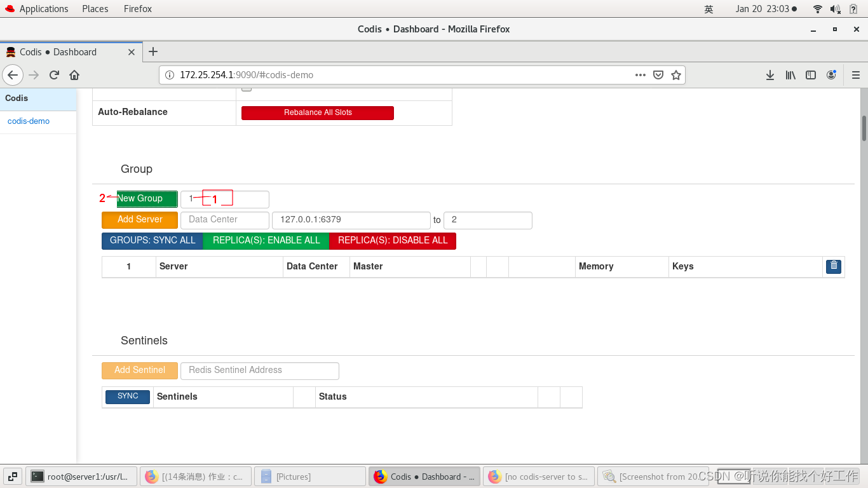Viewport: 868px width, 488px height.
Task: Click the Sentinels SYNC button
Action: (128, 396)
